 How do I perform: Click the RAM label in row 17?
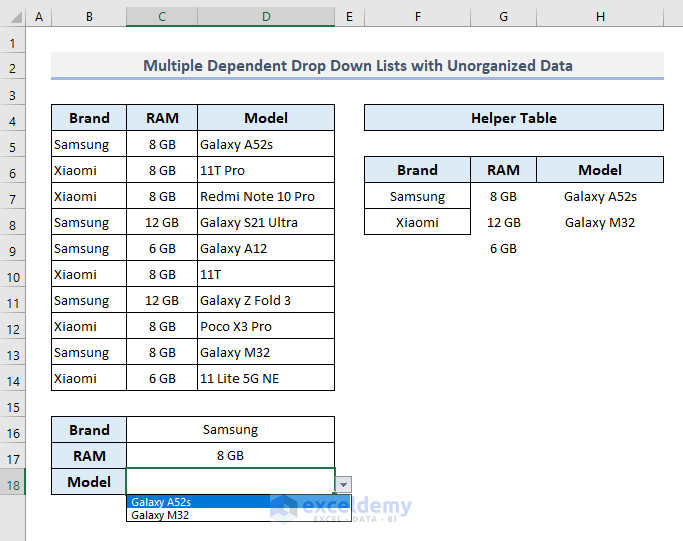tap(89, 456)
